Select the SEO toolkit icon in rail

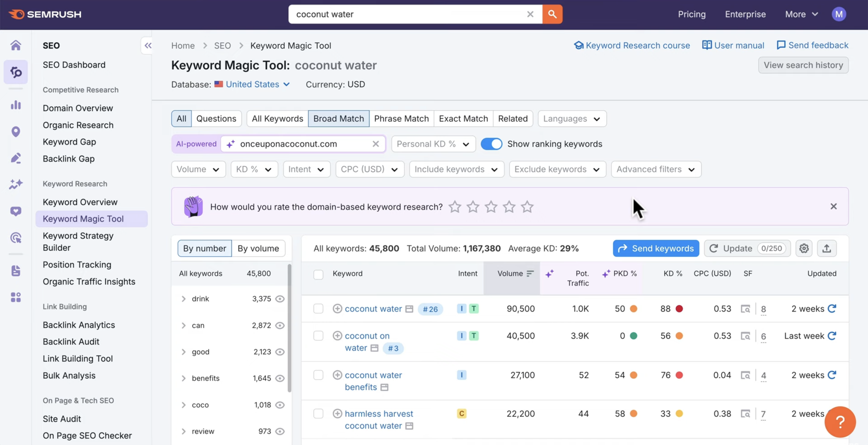point(15,72)
